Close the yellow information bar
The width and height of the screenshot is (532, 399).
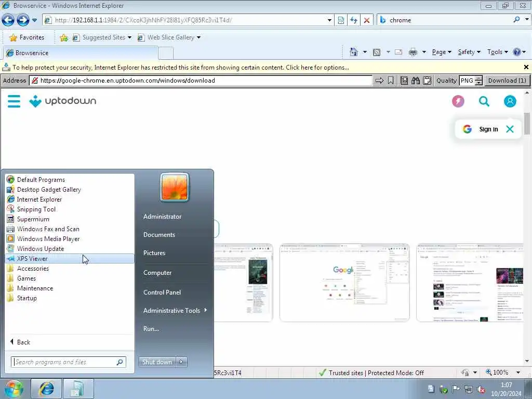tap(526, 67)
